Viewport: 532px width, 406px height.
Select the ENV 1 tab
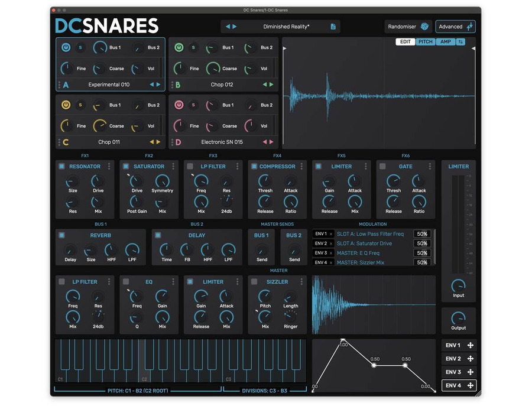click(x=453, y=345)
